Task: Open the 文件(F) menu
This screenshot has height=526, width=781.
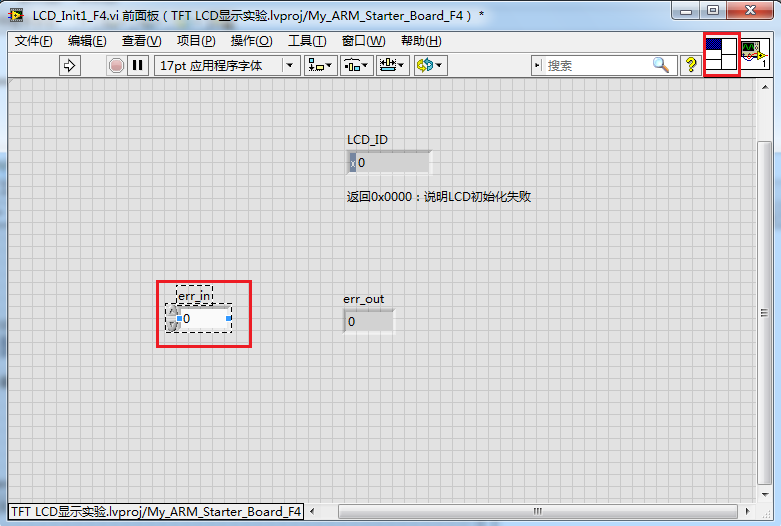Action: click(x=33, y=41)
